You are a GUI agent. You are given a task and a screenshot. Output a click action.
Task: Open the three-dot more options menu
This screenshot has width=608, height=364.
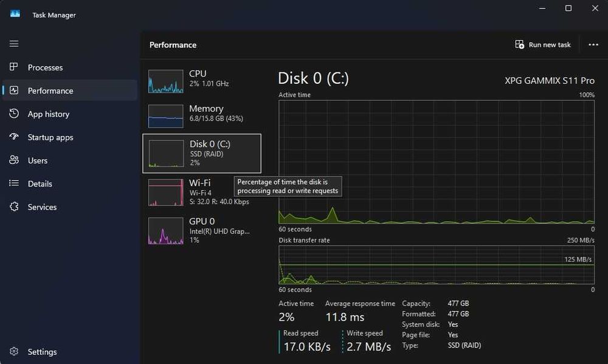tap(593, 45)
